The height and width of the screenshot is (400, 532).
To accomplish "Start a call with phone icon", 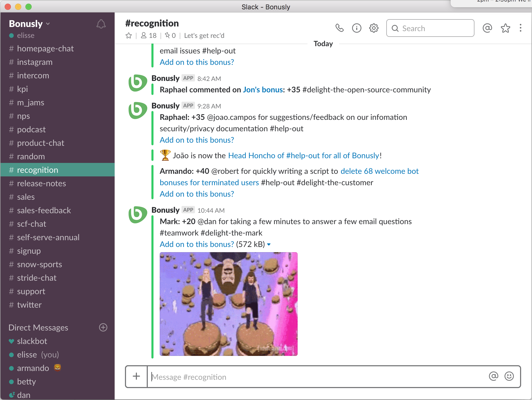I will pyautogui.click(x=339, y=28).
